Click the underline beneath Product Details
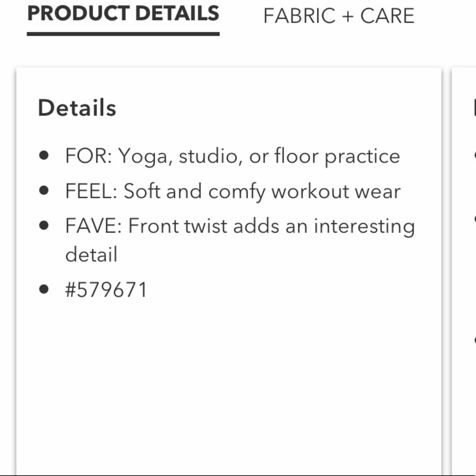Viewport: 476px width, 476px height. pos(123,34)
